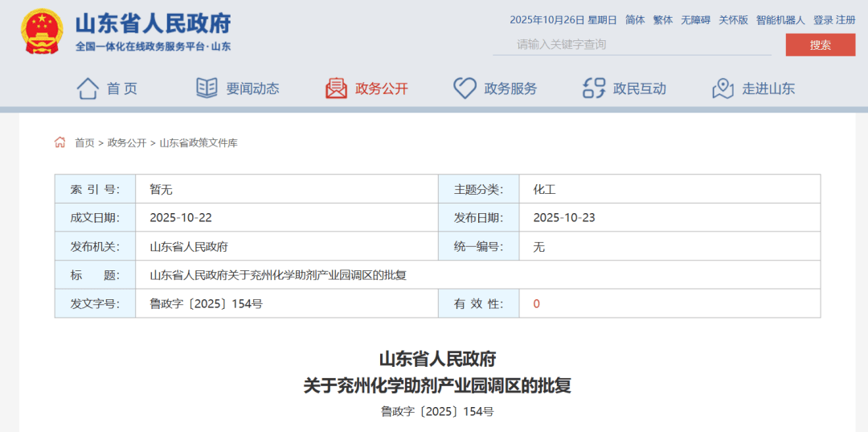Click the house icon beside 首页
The image size is (868, 432).
(88, 88)
